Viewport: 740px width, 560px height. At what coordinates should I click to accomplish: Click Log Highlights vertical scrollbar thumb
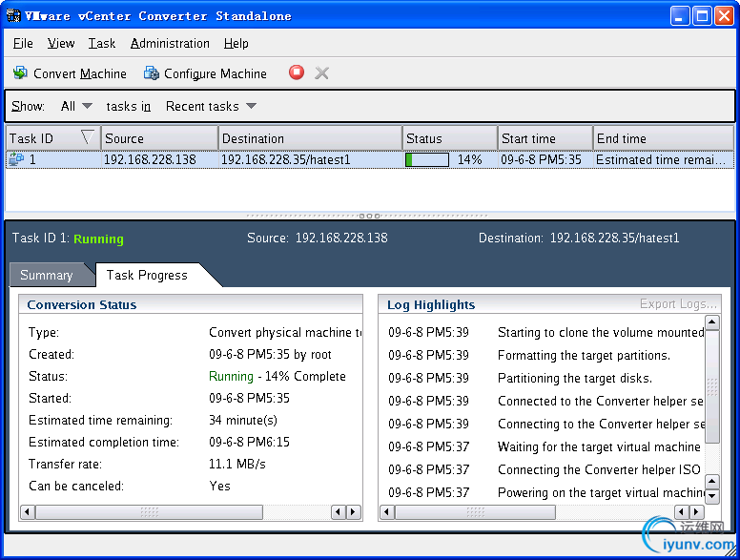[x=711, y=386]
